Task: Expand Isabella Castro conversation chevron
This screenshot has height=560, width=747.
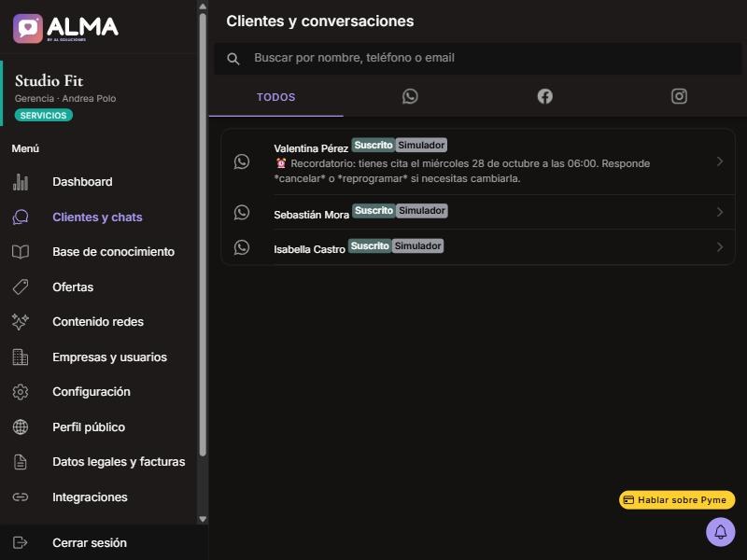Action: click(720, 247)
